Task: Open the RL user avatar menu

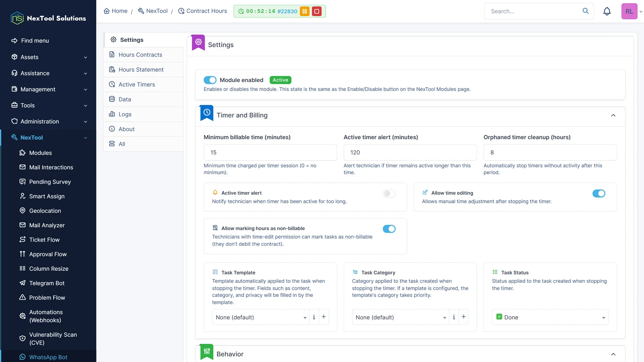Action: click(x=630, y=11)
